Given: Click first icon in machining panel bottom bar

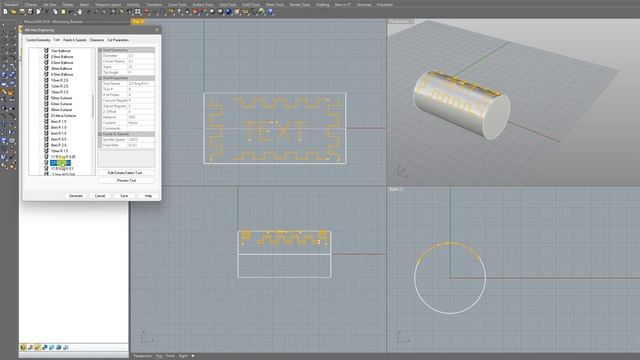Looking at the screenshot, I should click(23, 347).
